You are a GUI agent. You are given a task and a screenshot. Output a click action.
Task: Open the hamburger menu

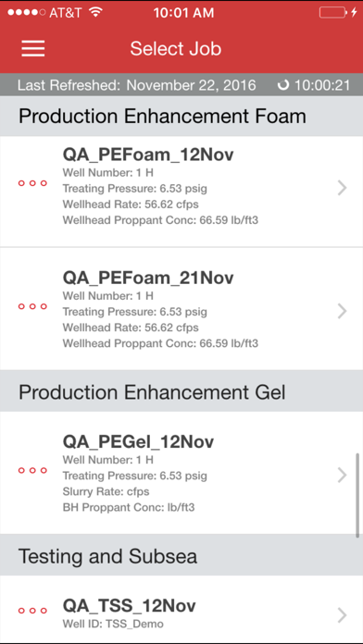pyautogui.click(x=33, y=48)
